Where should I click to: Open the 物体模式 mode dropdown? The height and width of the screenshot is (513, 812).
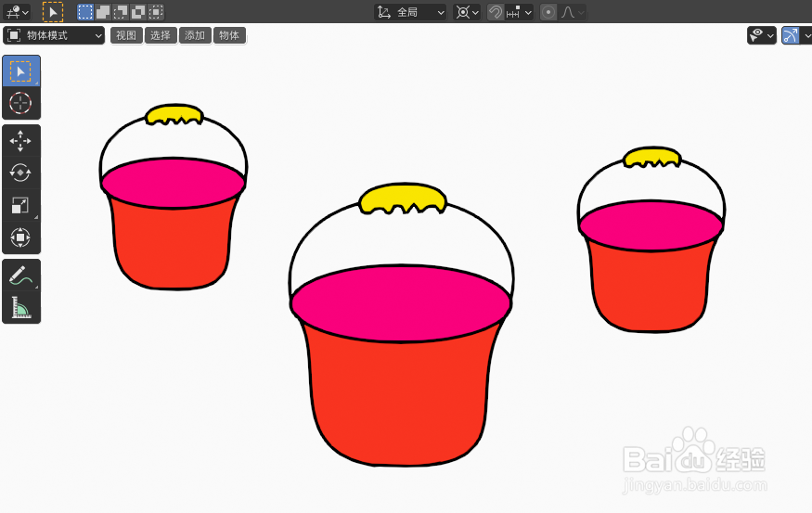[54, 35]
